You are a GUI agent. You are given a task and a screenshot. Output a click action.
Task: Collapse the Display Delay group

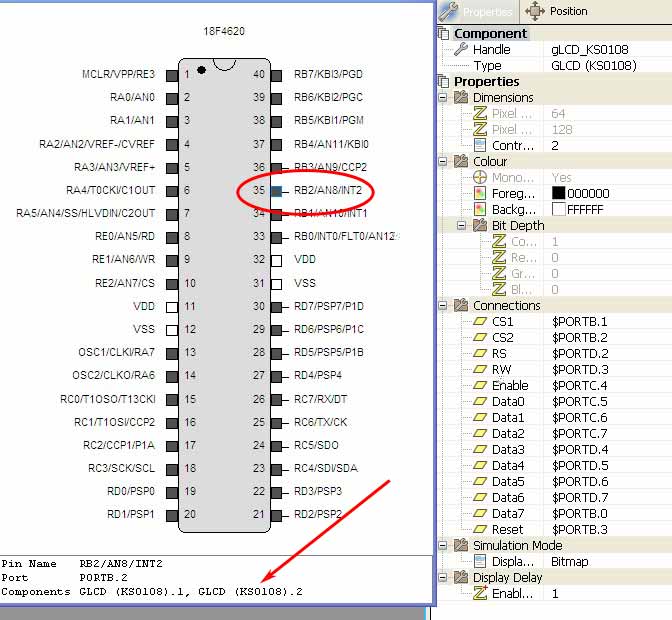pos(443,578)
